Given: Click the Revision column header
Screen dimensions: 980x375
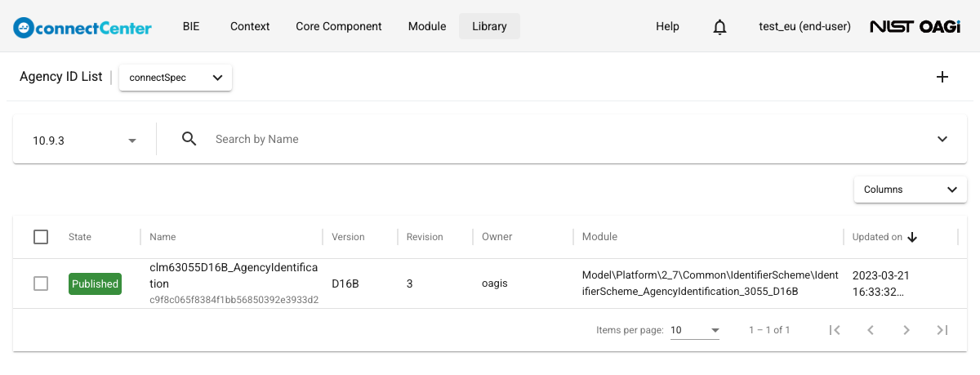Looking at the screenshot, I should [x=425, y=237].
